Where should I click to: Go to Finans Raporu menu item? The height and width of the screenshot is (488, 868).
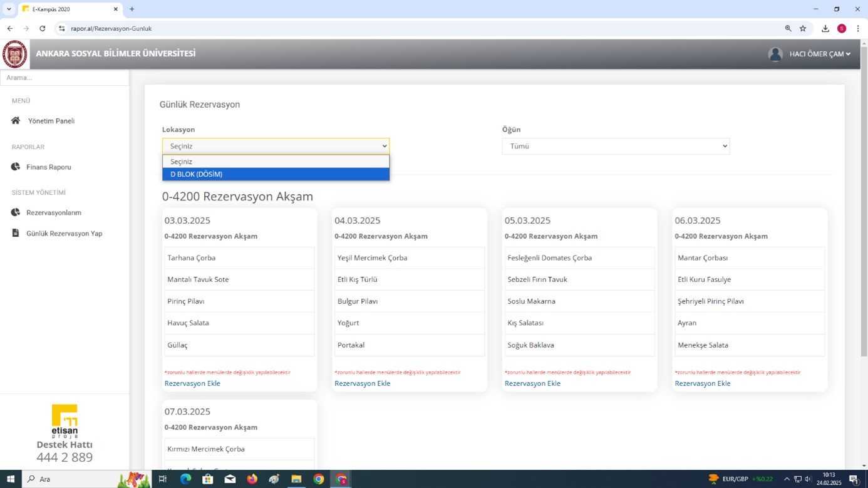click(49, 167)
